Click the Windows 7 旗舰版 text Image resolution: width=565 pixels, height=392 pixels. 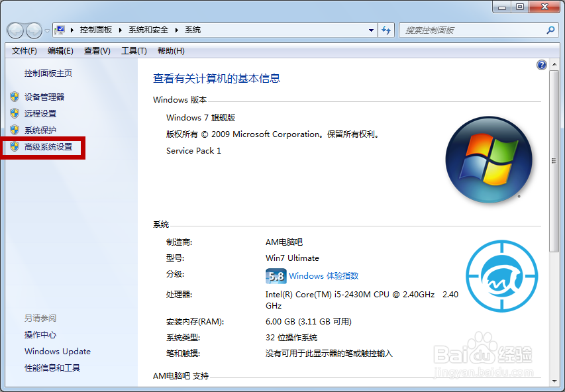pos(201,118)
